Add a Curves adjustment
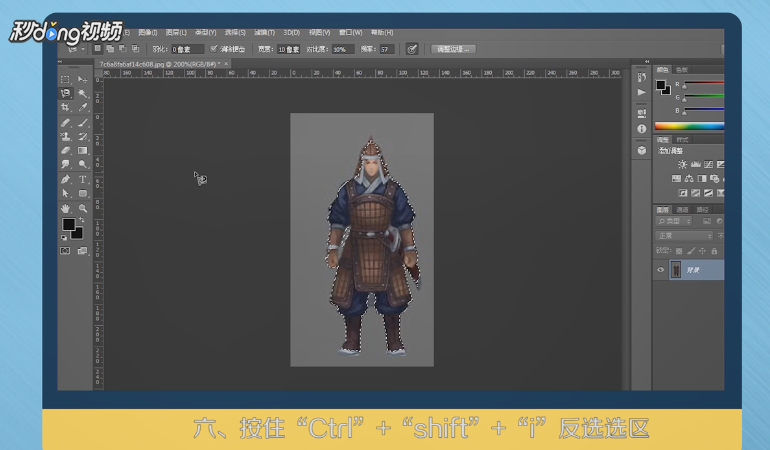 pos(708,164)
